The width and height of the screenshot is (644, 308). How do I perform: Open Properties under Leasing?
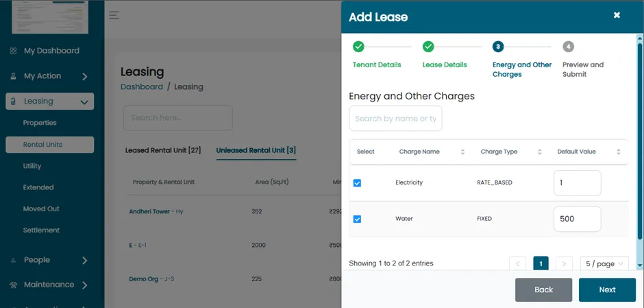coord(40,123)
